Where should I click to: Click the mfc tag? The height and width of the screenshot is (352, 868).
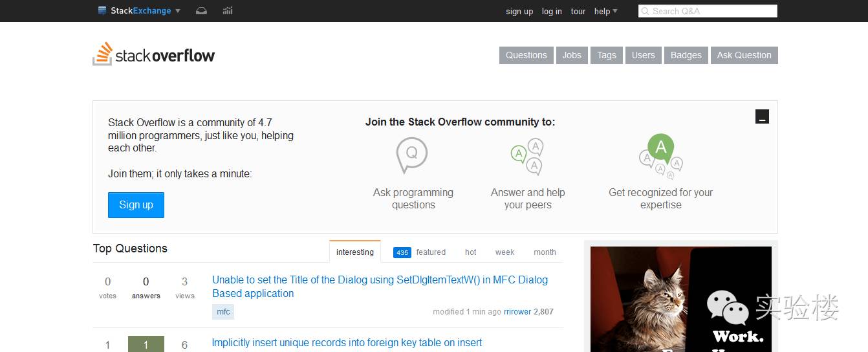[223, 312]
